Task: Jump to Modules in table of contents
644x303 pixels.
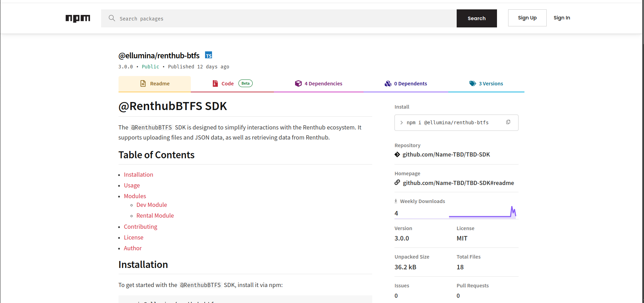Action: [x=135, y=196]
